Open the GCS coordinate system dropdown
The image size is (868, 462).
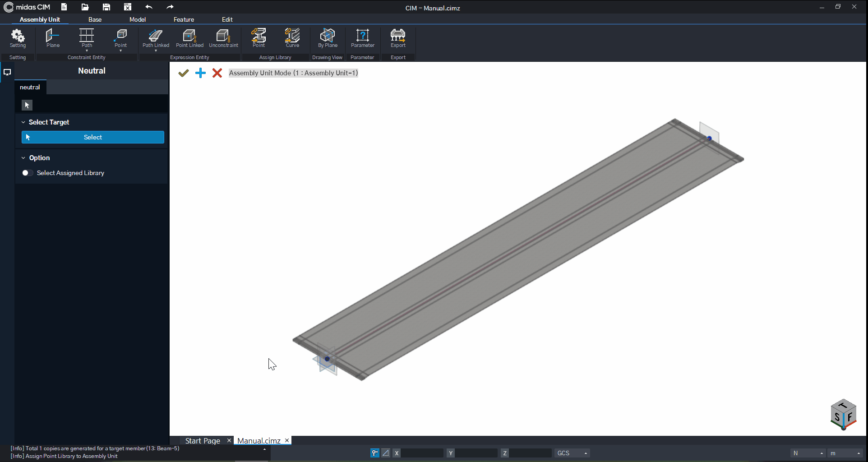[x=572, y=453]
